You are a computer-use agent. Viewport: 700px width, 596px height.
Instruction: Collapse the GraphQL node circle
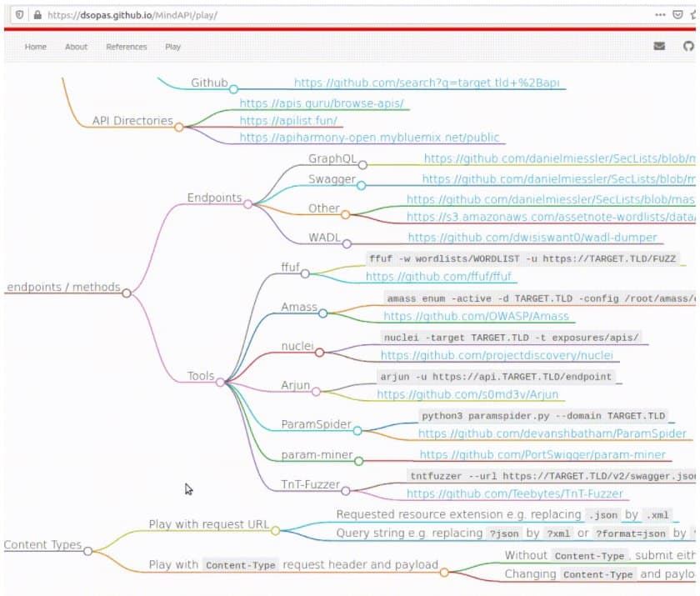click(363, 165)
